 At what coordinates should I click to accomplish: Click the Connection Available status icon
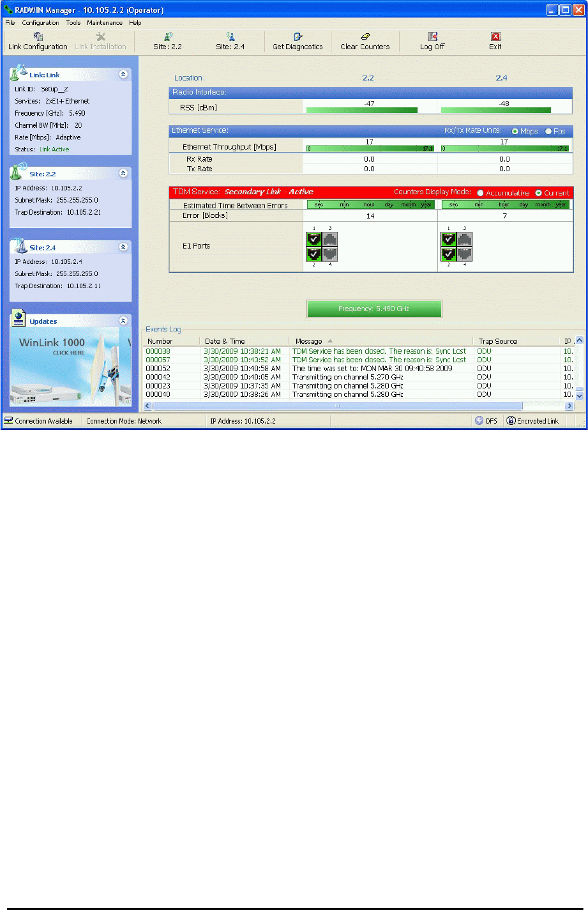click(x=9, y=421)
